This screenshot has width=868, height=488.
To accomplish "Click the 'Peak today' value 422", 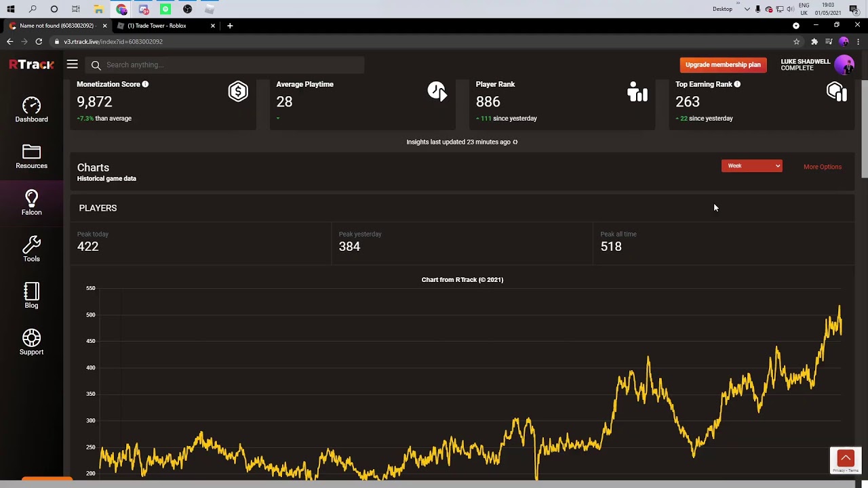I will click(x=87, y=247).
